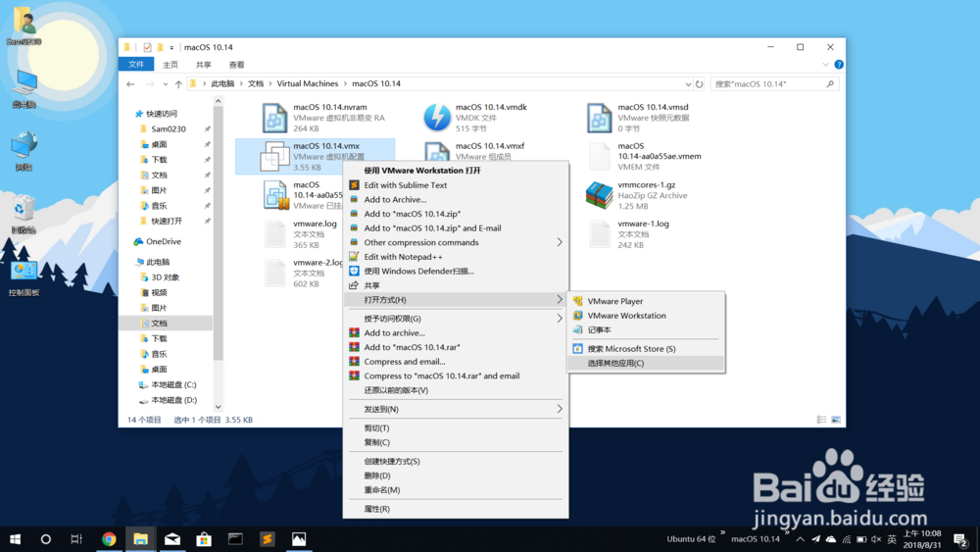Go back in folder history

130,83
